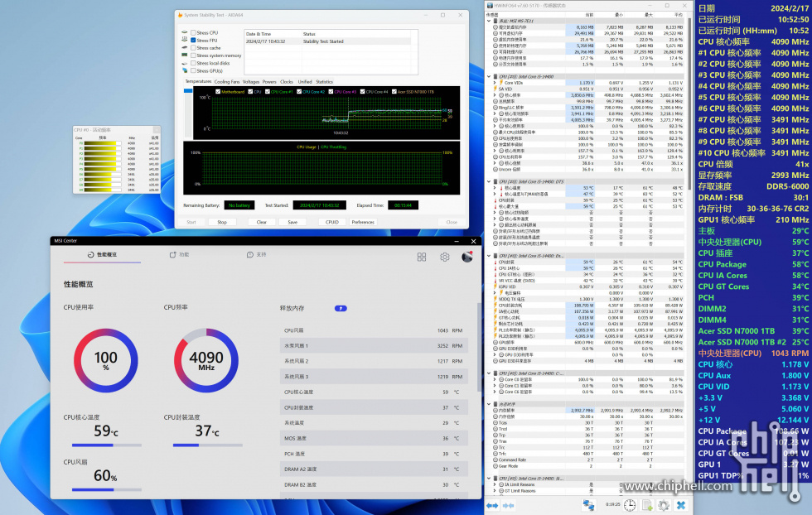Open HWiNFO sensor settings gear icon
Image resolution: width=812 pixels, height=515 pixels.
pyautogui.click(x=665, y=504)
